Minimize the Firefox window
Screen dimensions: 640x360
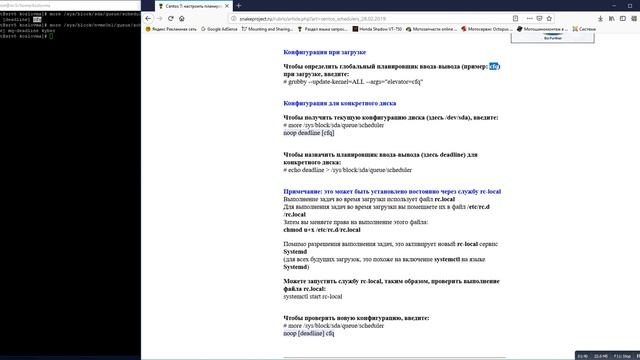614,6
